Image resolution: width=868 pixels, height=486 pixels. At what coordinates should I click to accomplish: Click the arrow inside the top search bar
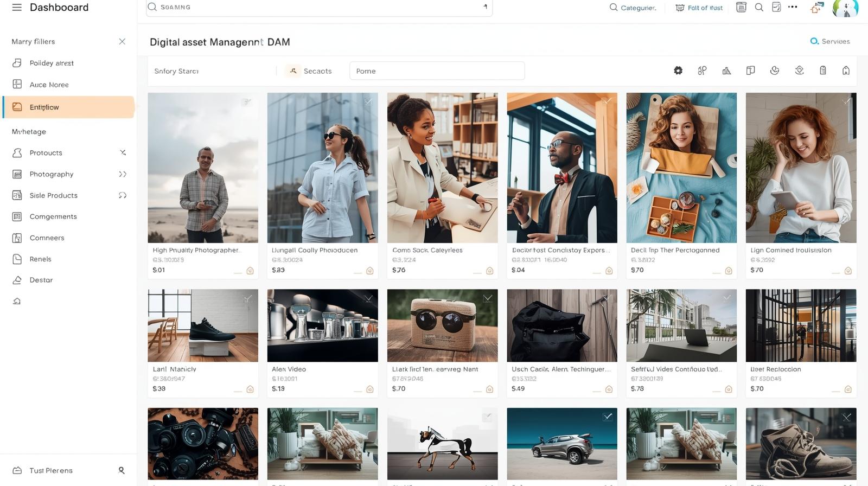click(485, 7)
